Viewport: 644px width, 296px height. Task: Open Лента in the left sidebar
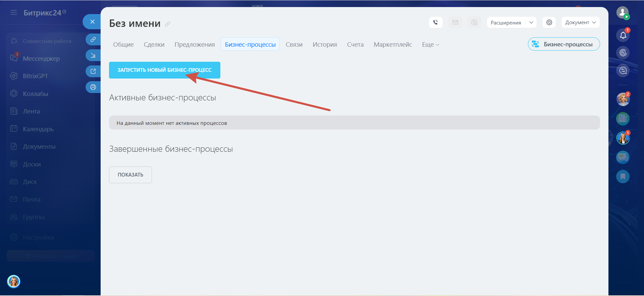pos(31,111)
